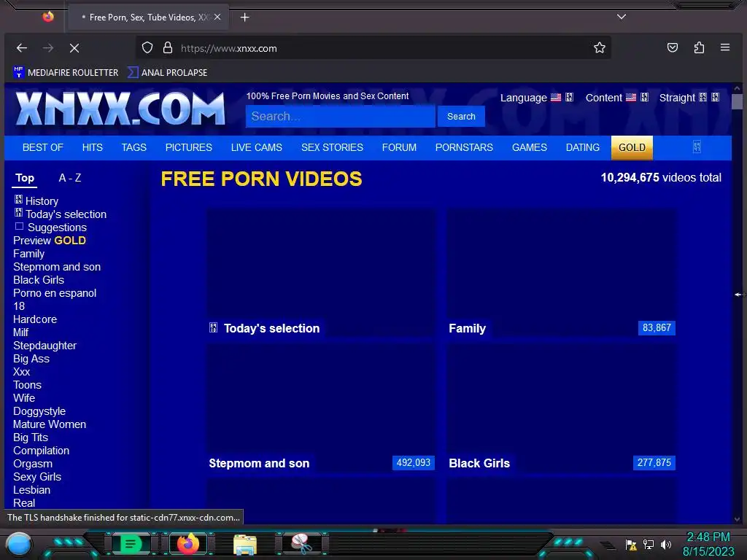Open the Action Center flag icon

[631, 544]
